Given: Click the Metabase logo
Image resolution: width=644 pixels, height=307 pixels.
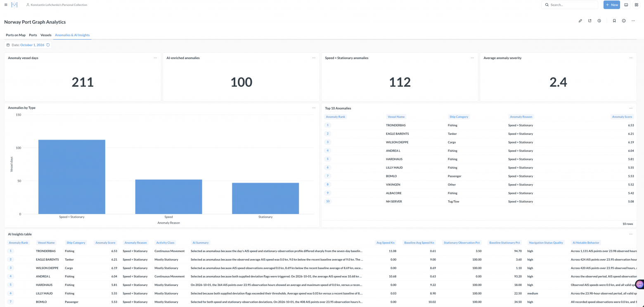Looking at the screenshot, I should click(14, 5).
